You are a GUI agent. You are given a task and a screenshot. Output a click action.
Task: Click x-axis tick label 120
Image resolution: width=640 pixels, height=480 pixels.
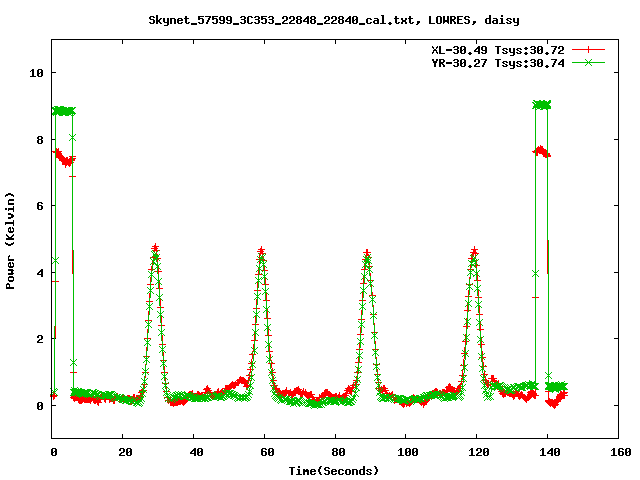pos(478,452)
